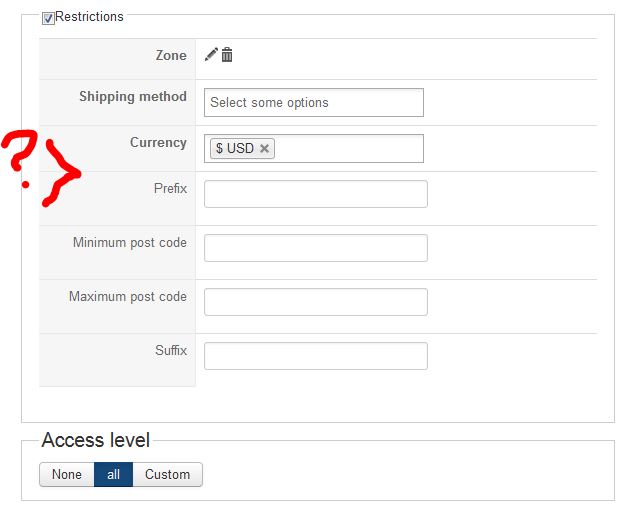Focus the Minimum post code field
The width and height of the screenshot is (637, 517).
pyautogui.click(x=315, y=248)
